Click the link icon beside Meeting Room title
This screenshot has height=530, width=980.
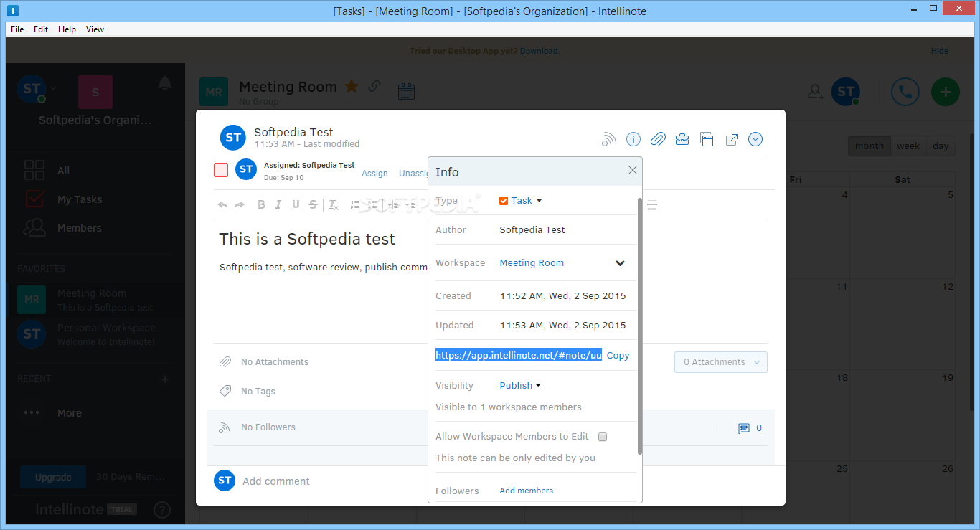tap(374, 86)
